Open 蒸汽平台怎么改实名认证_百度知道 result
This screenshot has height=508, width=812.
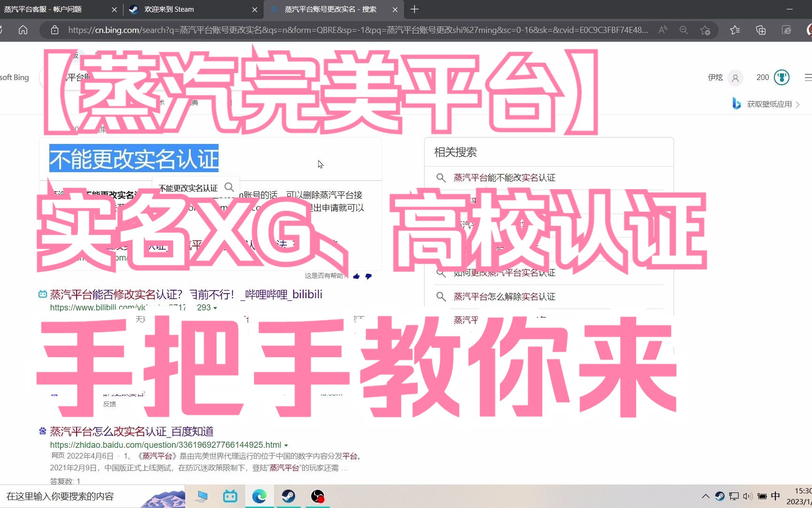(x=132, y=431)
